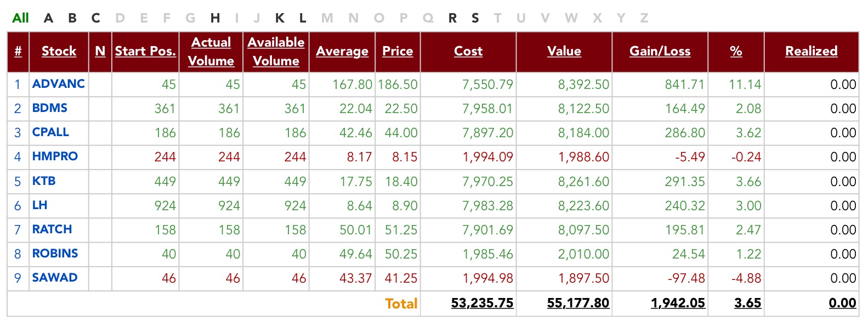Open the RATCH stock link
Viewport: 868px width, 320px height.
point(52,229)
